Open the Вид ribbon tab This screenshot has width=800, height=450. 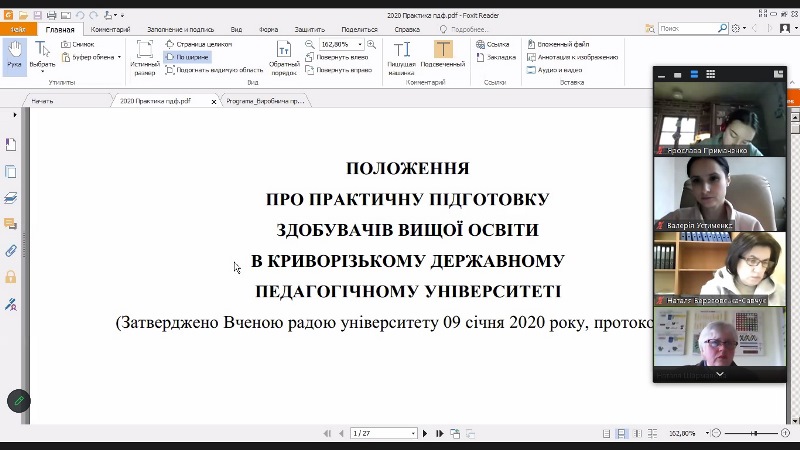236,30
